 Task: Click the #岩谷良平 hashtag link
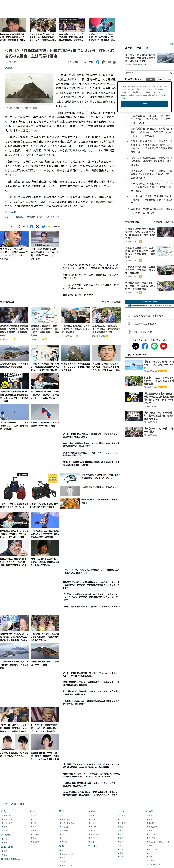[10, 212]
